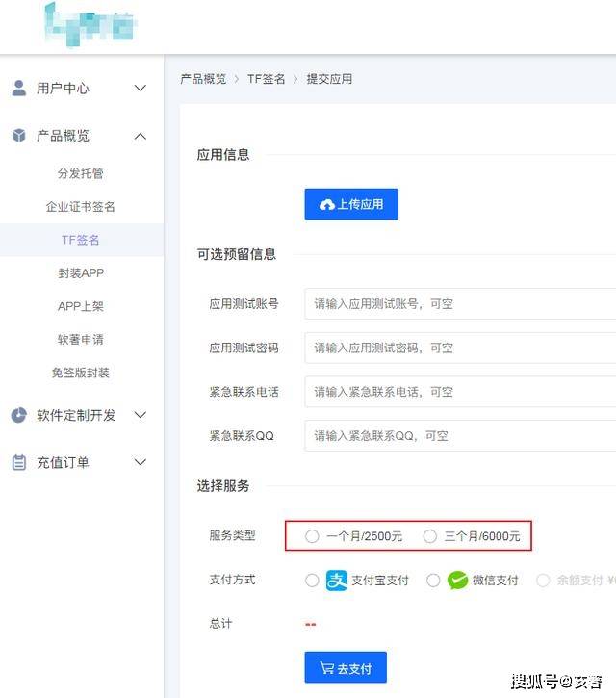
Task: Click the Alipay logo icon
Action: (336, 581)
